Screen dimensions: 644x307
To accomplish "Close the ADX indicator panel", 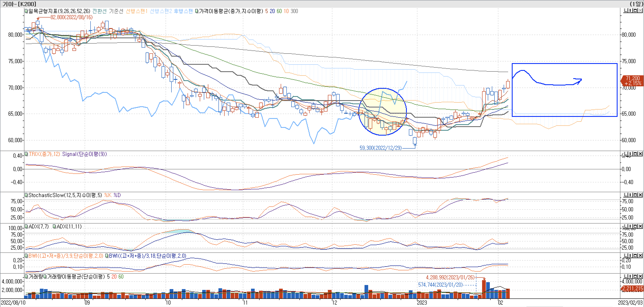I will pos(640,226).
